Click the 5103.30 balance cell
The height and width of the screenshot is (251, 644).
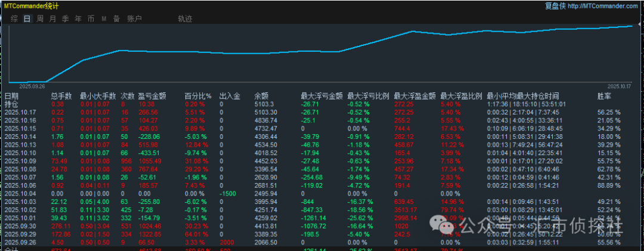coord(266,111)
